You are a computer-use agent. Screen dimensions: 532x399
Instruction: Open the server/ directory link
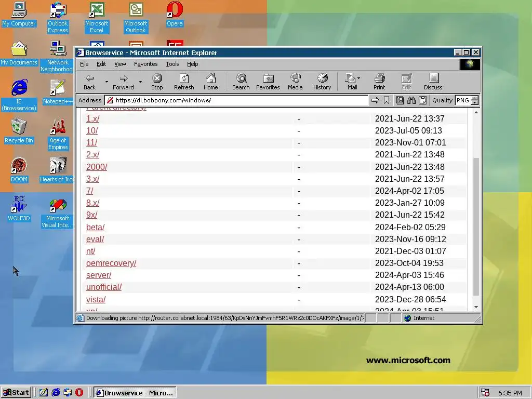99,275
